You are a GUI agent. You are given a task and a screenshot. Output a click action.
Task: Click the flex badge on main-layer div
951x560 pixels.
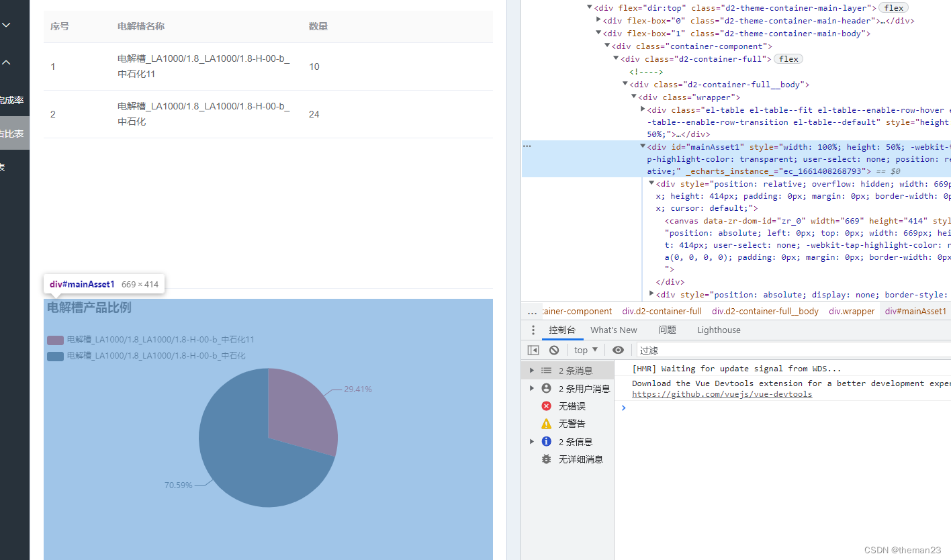coord(893,7)
